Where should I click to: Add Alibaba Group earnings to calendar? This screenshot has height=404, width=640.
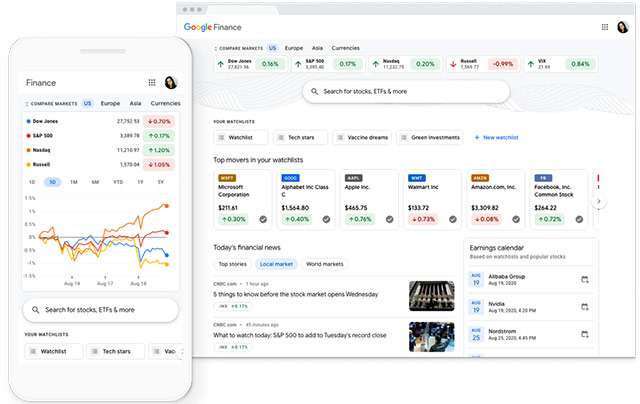(584, 280)
